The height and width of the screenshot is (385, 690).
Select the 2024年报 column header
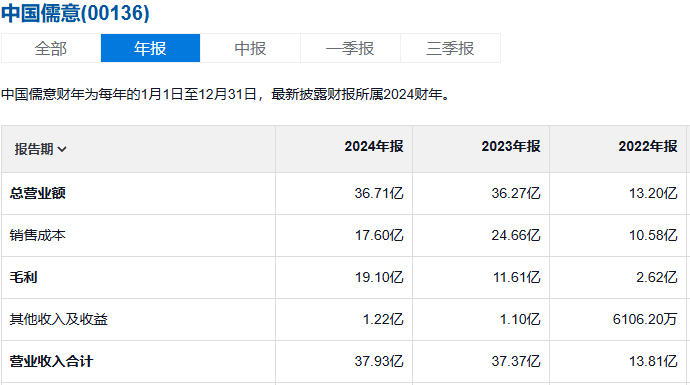click(x=374, y=147)
